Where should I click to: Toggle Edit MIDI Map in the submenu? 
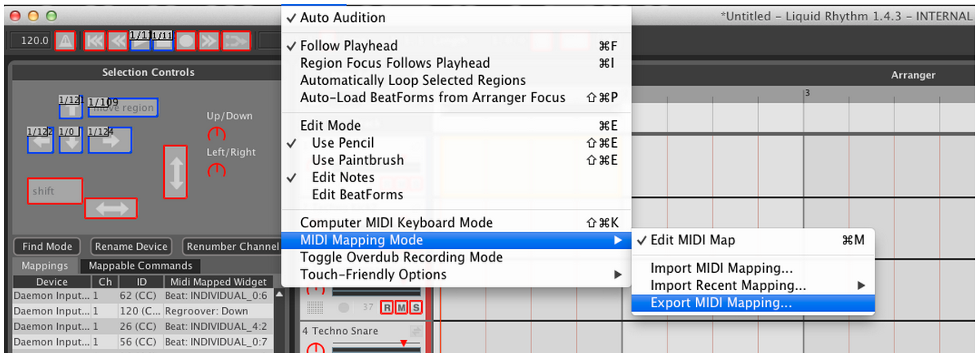pos(753,240)
